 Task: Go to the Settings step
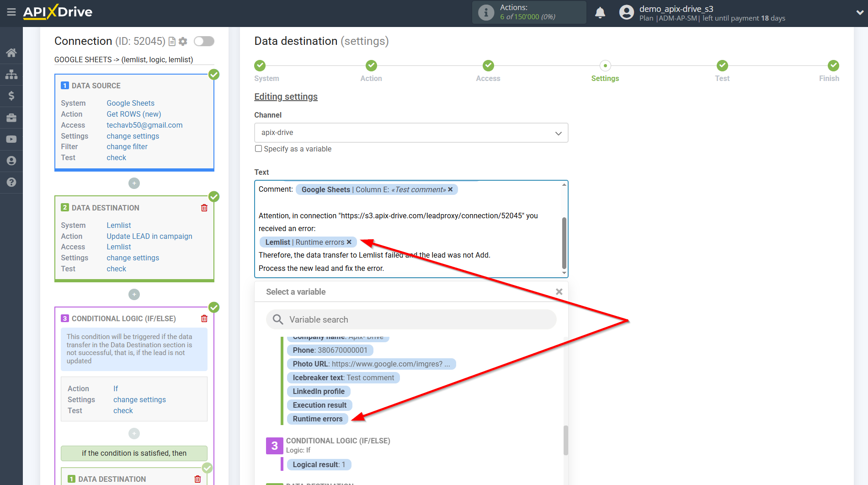(605, 66)
